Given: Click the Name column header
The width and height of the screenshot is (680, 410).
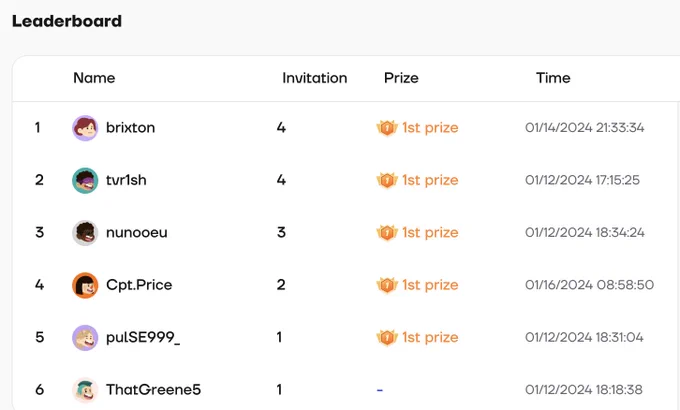Looking at the screenshot, I should pyautogui.click(x=94, y=78).
